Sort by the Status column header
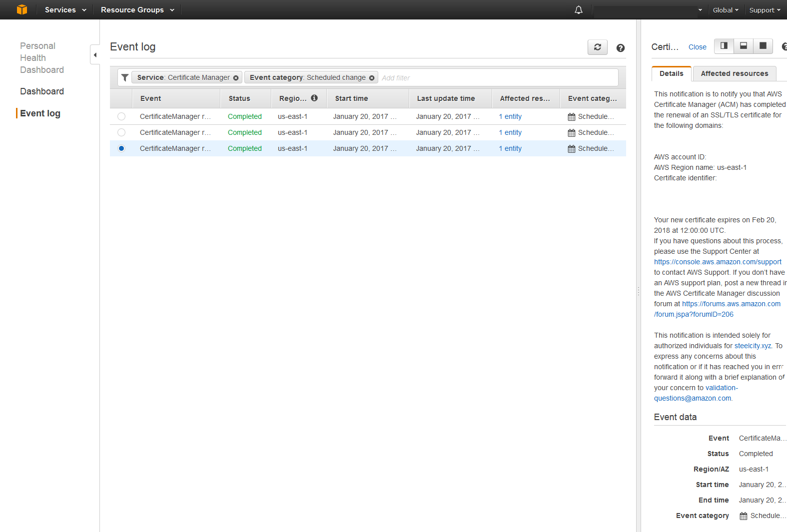 [x=245, y=98]
